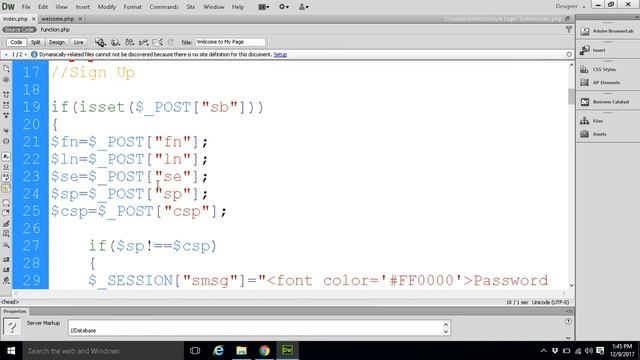The height and width of the screenshot is (360, 640).
Task: Show the Code Navigator from coding toolbar
Action: click(6, 80)
